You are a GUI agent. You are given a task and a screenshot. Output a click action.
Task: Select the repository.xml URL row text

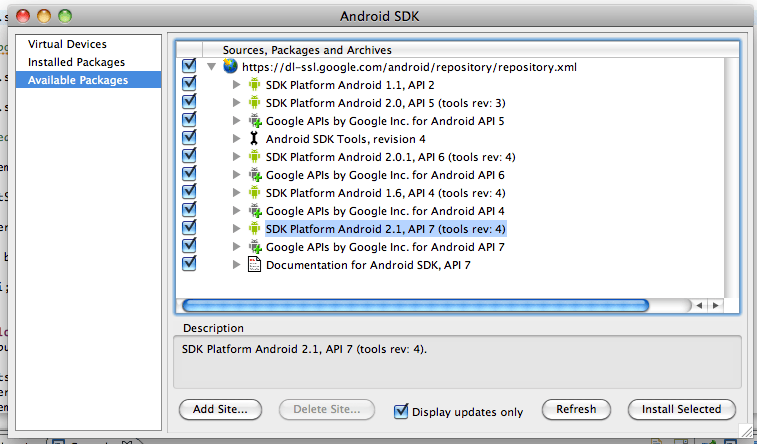[409, 67]
